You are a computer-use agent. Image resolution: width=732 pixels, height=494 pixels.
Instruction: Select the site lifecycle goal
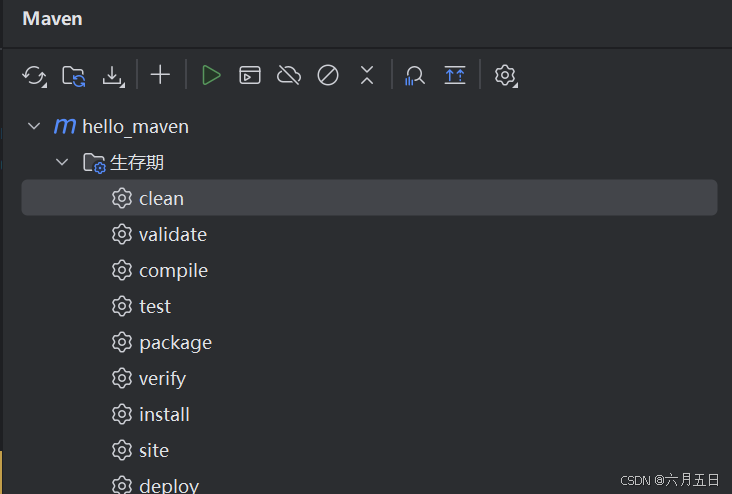pos(369,450)
